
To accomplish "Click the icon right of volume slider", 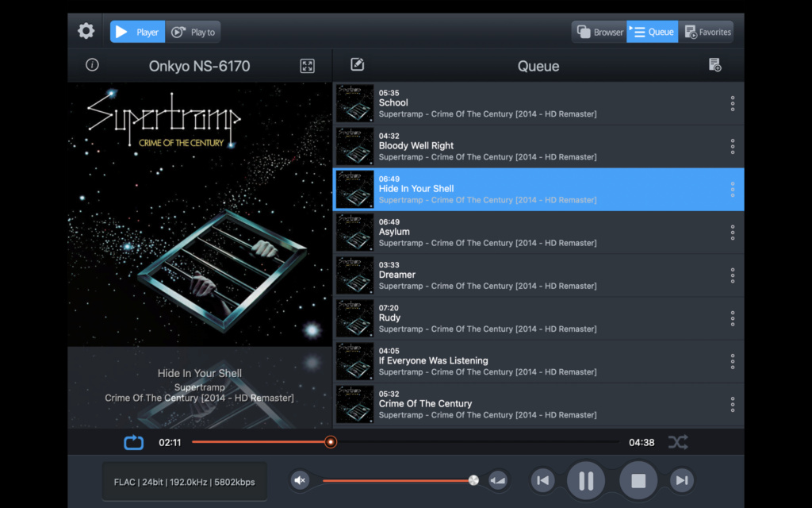I will pyautogui.click(x=498, y=480).
